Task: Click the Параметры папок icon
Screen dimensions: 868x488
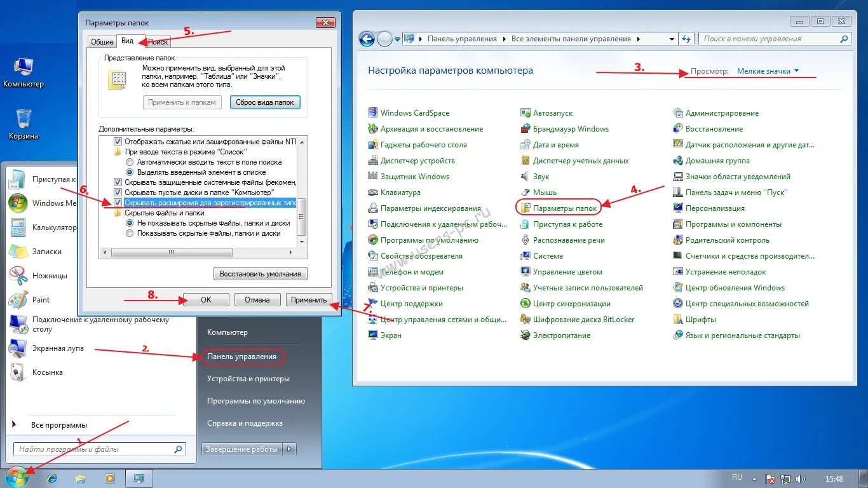Action: tap(526, 208)
